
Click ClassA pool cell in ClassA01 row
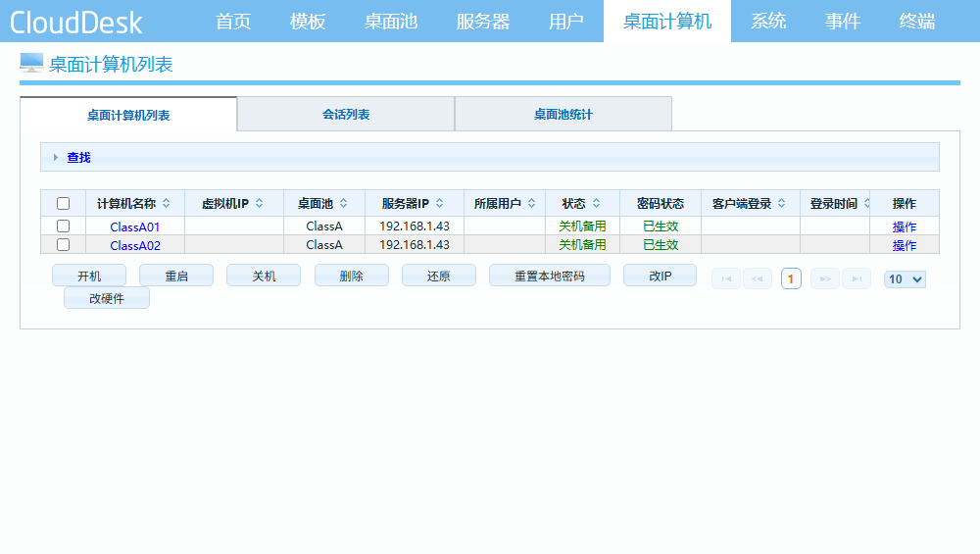pyautogui.click(x=324, y=226)
